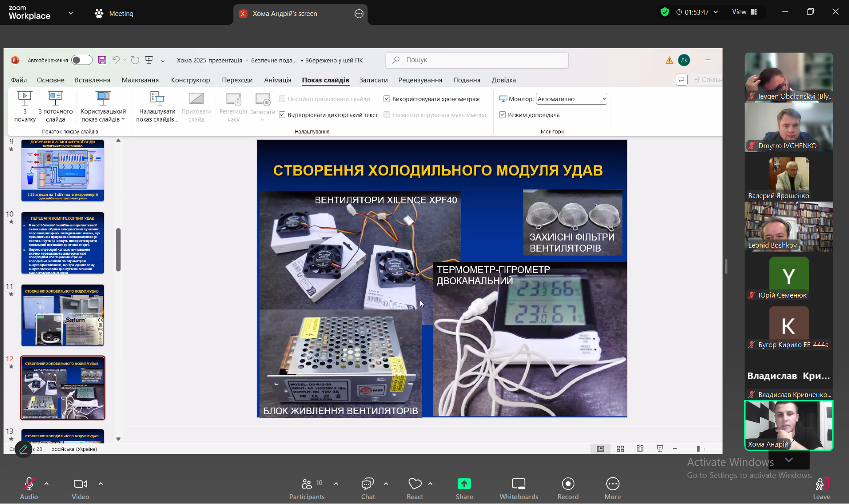Screen dimensions: 849x504
Task: Click the Meeting button in Zoom header
Action: 114,14
